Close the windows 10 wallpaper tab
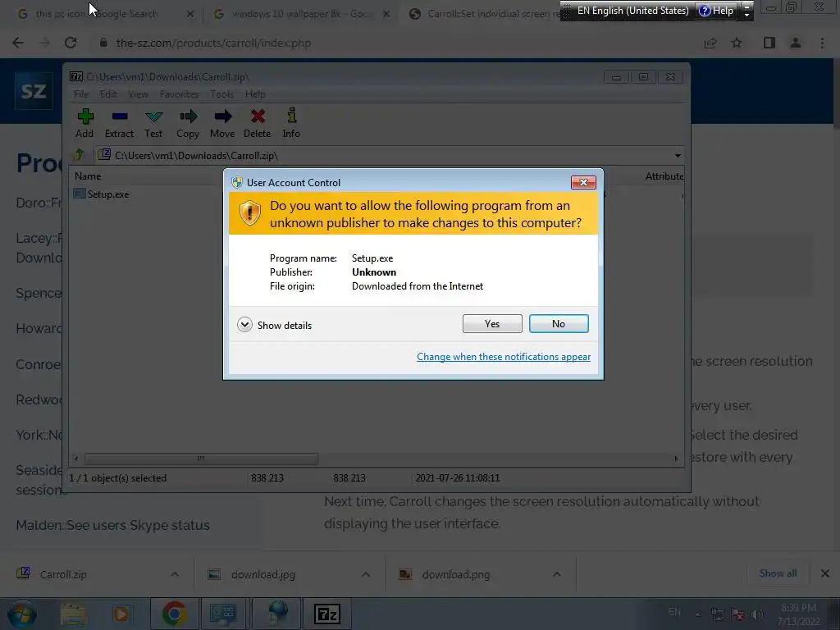Screen dimensions: 840x630 [386, 15]
